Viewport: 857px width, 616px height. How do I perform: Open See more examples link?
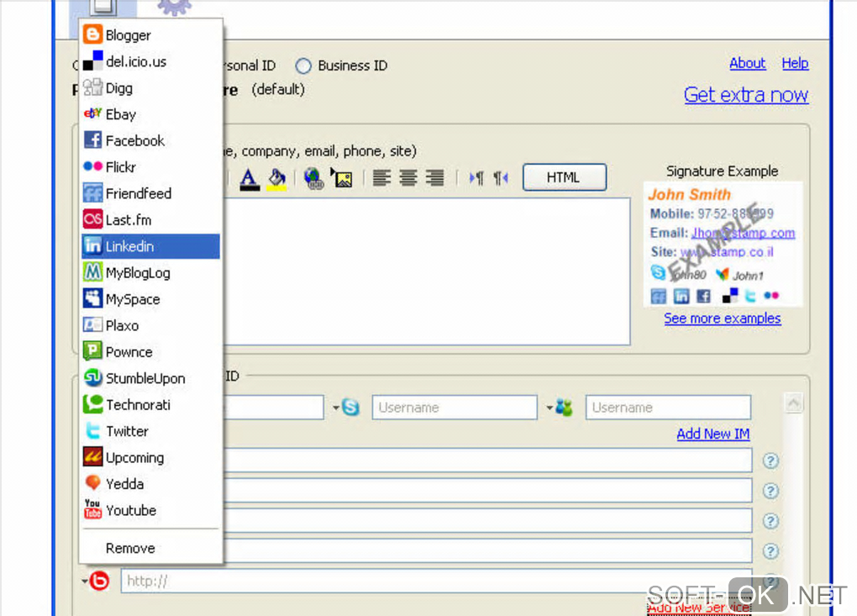click(722, 319)
